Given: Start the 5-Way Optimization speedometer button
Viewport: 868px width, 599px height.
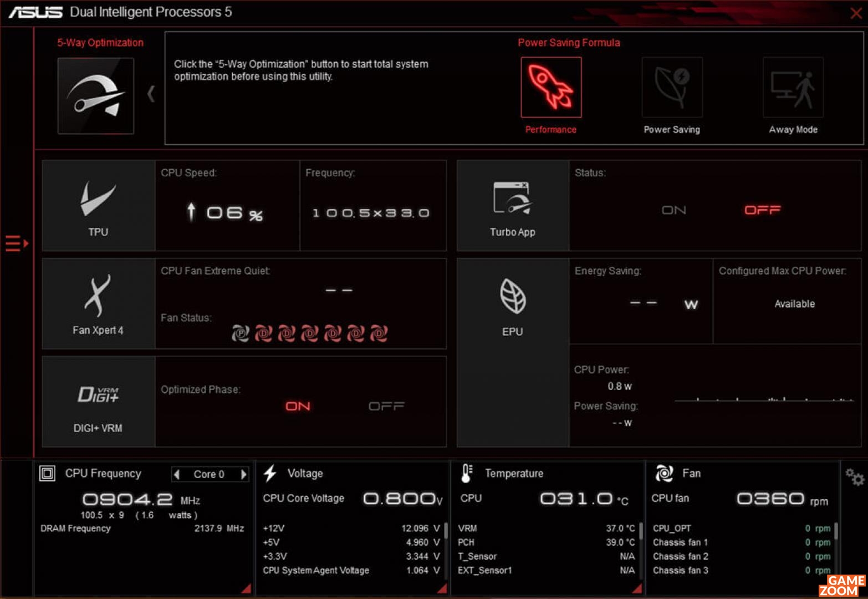Looking at the screenshot, I should click(x=95, y=95).
